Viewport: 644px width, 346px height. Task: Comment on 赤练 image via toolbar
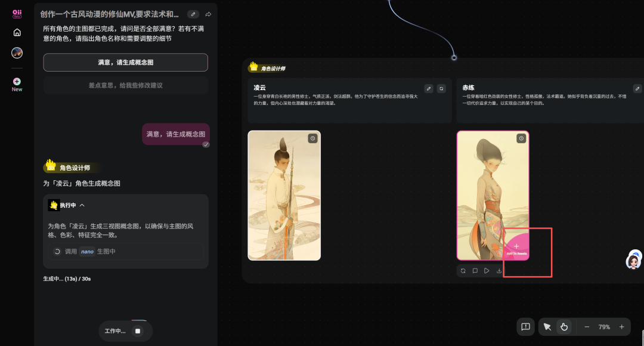coord(475,271)
